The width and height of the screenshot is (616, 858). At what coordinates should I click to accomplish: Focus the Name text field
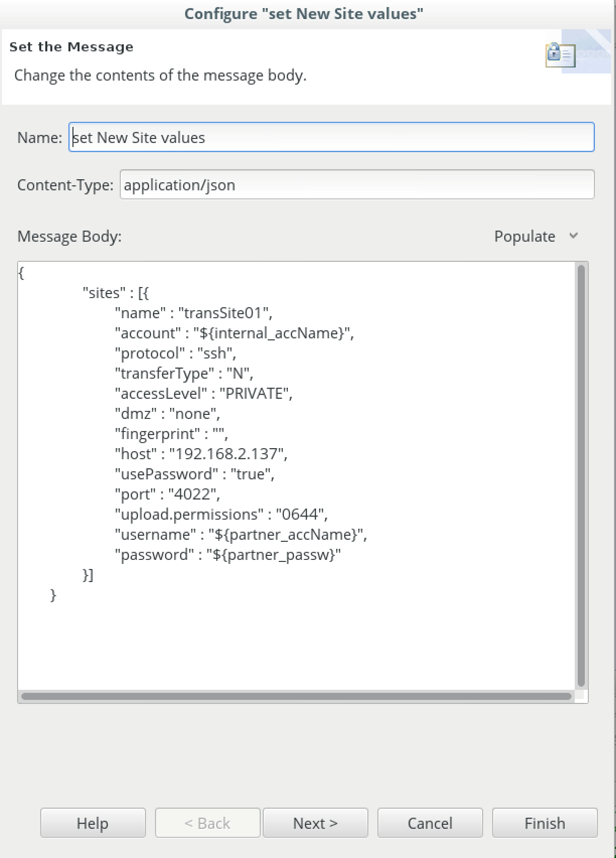332,137
